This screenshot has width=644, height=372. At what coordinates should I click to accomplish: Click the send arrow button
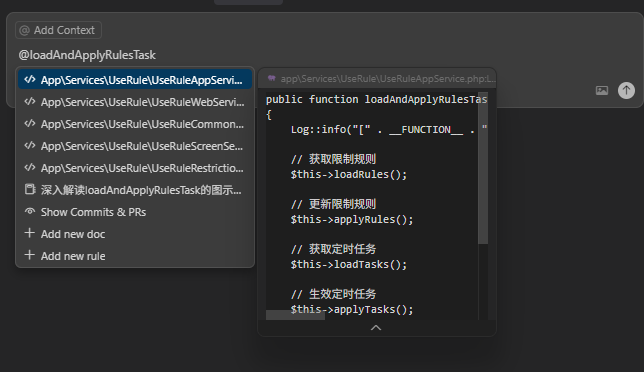coord(626,90)
